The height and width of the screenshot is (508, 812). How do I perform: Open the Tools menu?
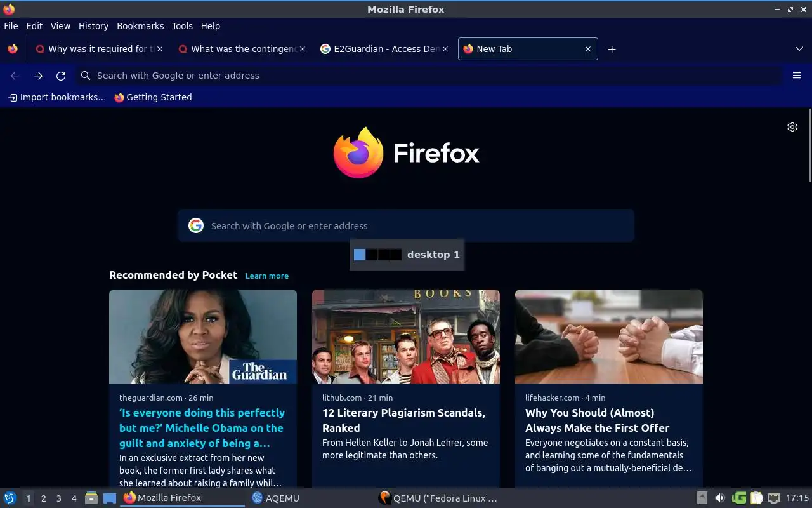point(182,26)
